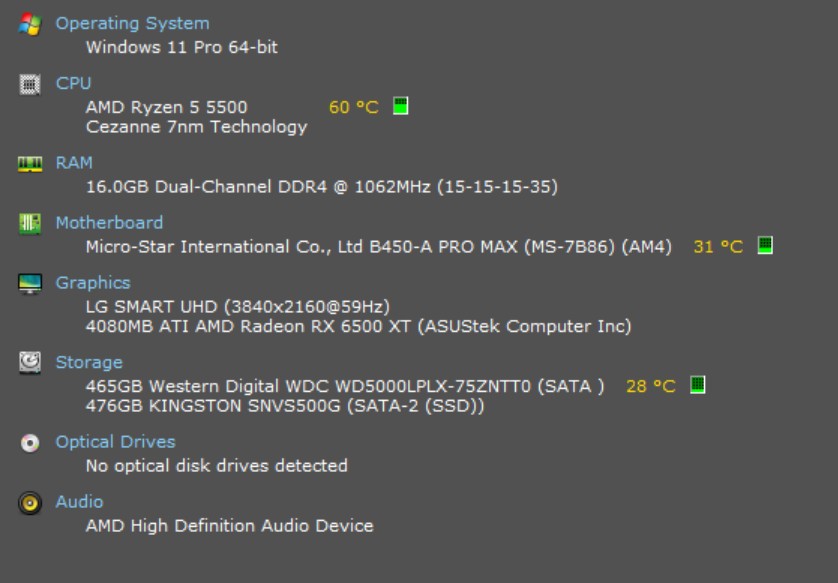Click the Optical Drives disc icon
Screen dimensions: 838x583
click(30, 442)
